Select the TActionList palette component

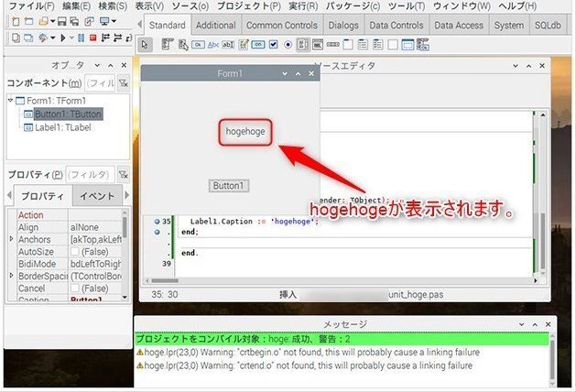pyautogui.click(x=423, y=45)
